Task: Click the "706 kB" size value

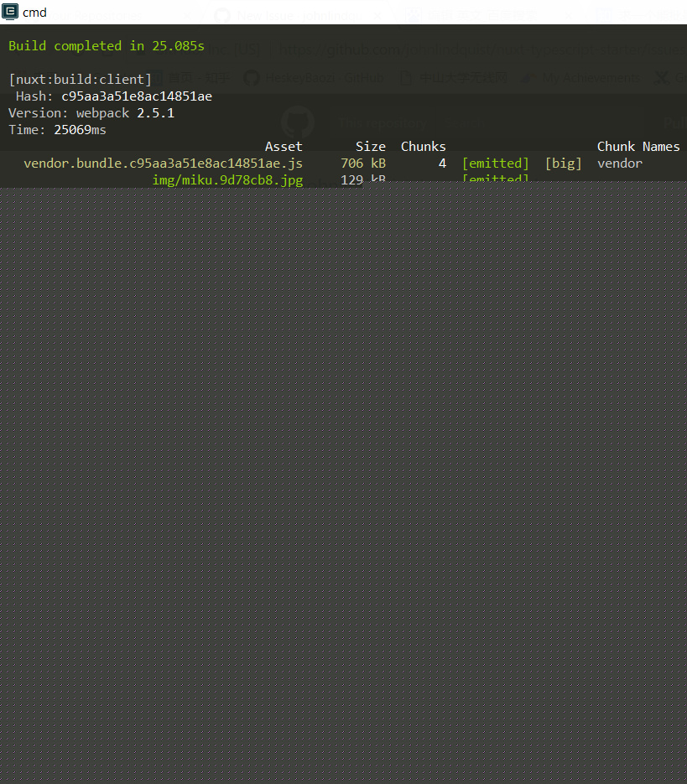Action: [x=363, y=164]
